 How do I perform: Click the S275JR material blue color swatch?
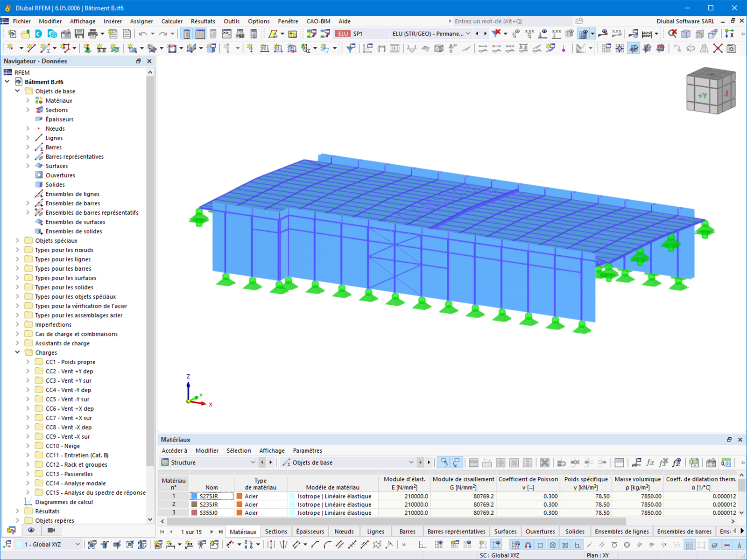click(x=194, y=497)
